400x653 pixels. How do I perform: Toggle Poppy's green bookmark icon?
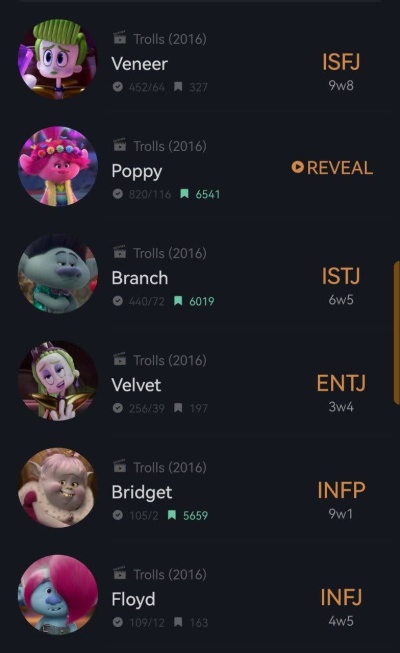coord(184,194)
